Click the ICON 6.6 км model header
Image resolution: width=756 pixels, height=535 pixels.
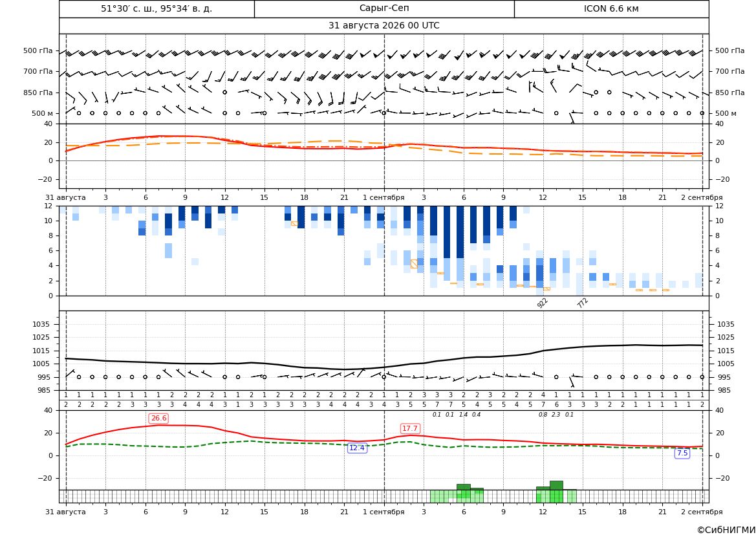pyautogui.click(x=611, y=8)
